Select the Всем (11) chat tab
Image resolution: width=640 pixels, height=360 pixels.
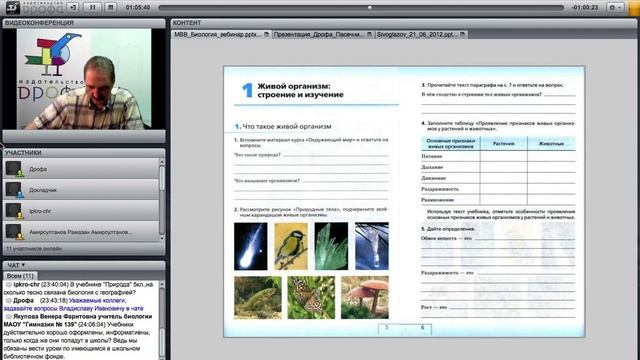(x=20, y=276)
